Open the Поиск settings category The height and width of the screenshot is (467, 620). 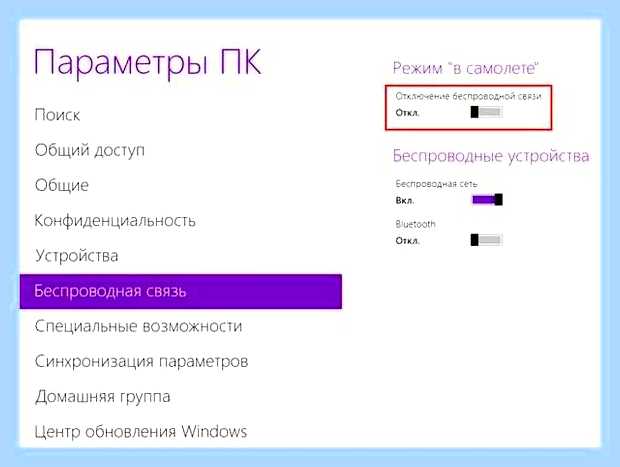(x=57, y=115)
